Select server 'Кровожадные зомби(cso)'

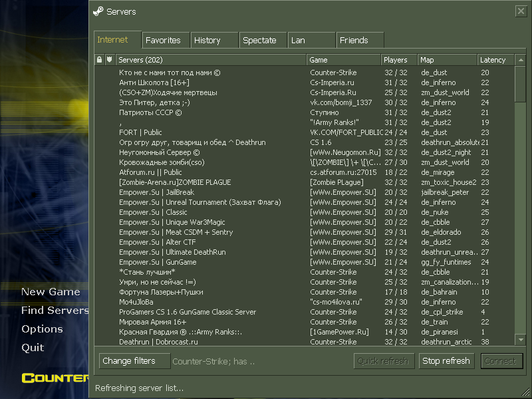(x=305, y=162)
